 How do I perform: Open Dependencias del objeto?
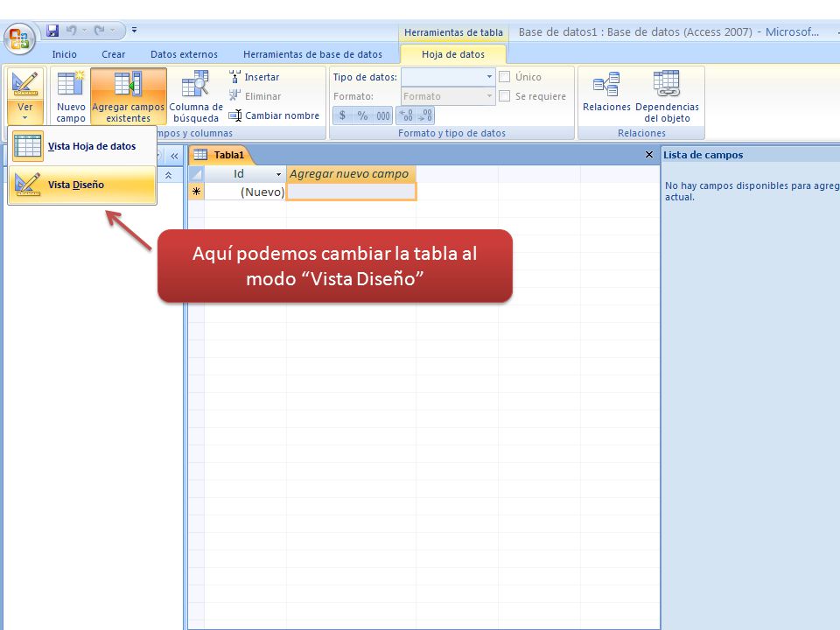667,96
